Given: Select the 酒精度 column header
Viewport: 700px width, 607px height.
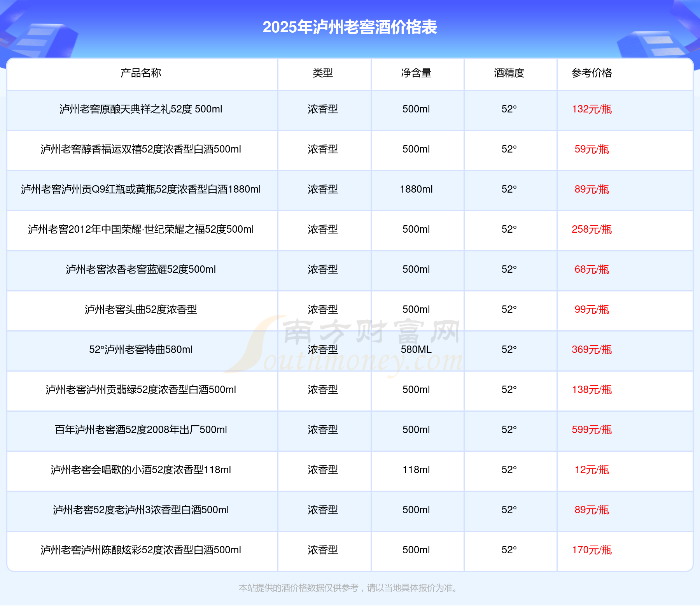Looking at the screenshot, I should click(x=509, y=73).
